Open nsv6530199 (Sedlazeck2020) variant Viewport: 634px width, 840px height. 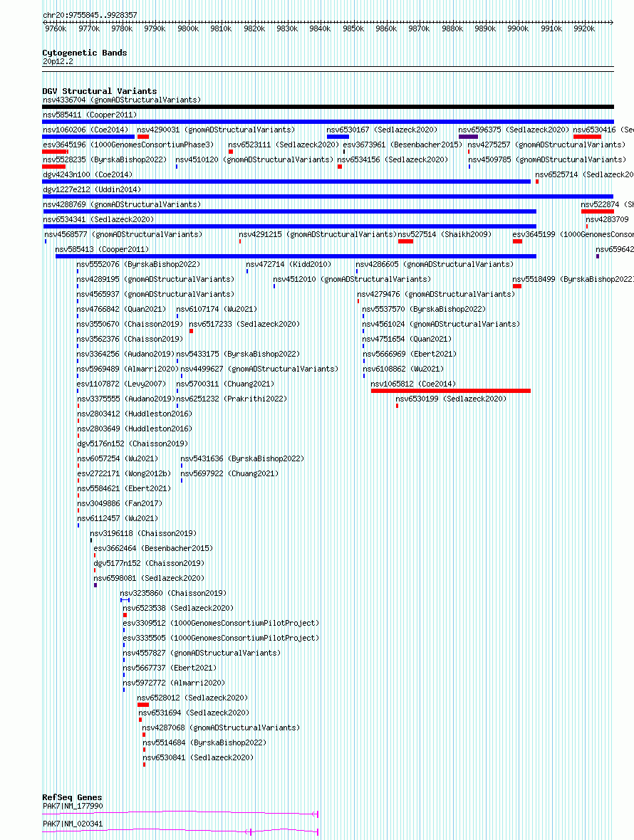tap(451, 399)
